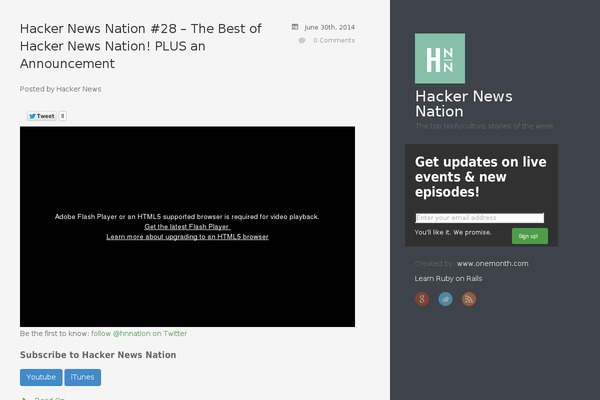
Task: Click the Get updates on live events heading
Action: [481, 177]
